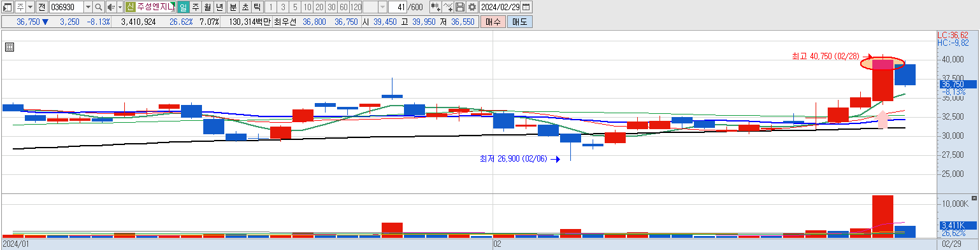980x250 pixels.
Task: Choose the 5 interval button
Action: click(295, 8)
